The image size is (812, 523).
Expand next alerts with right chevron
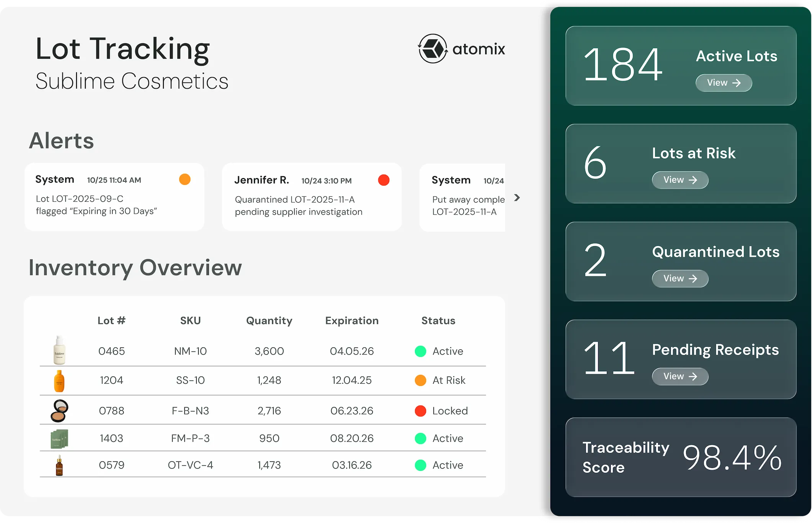point(517,198)
